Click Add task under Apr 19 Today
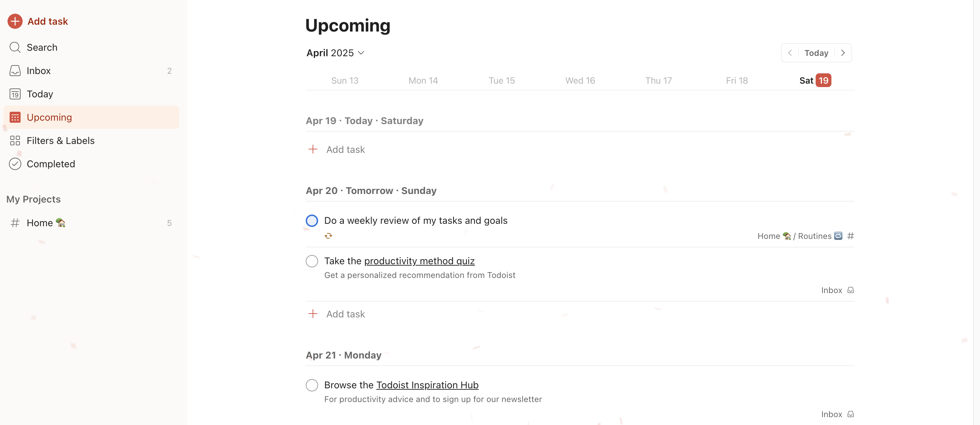This screenshot has width=980, height=425. [336, 149]
